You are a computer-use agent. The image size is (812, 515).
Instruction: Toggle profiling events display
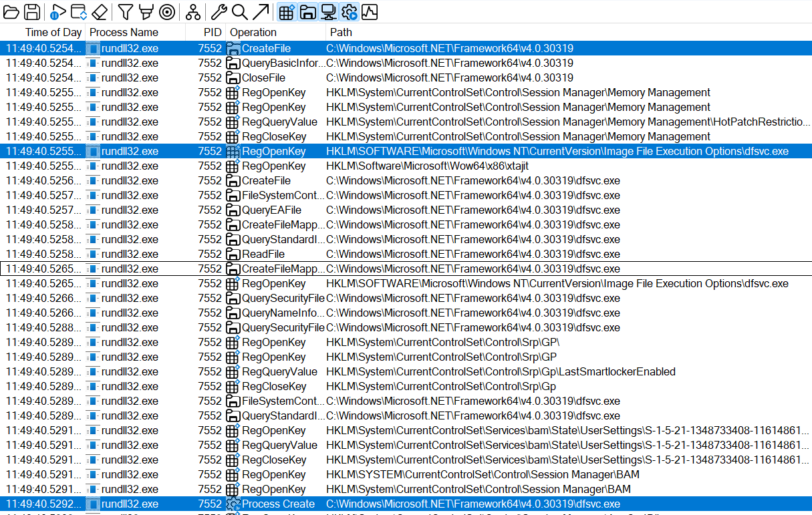370,11
